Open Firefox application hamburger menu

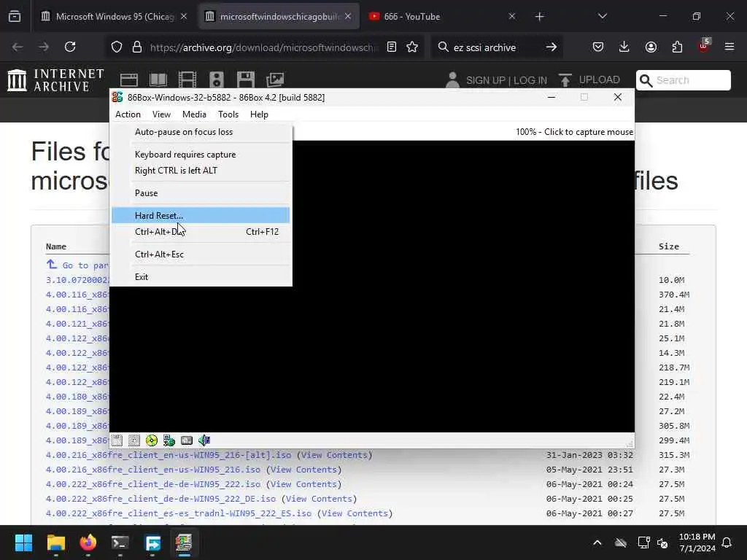(x=729, y=47)
